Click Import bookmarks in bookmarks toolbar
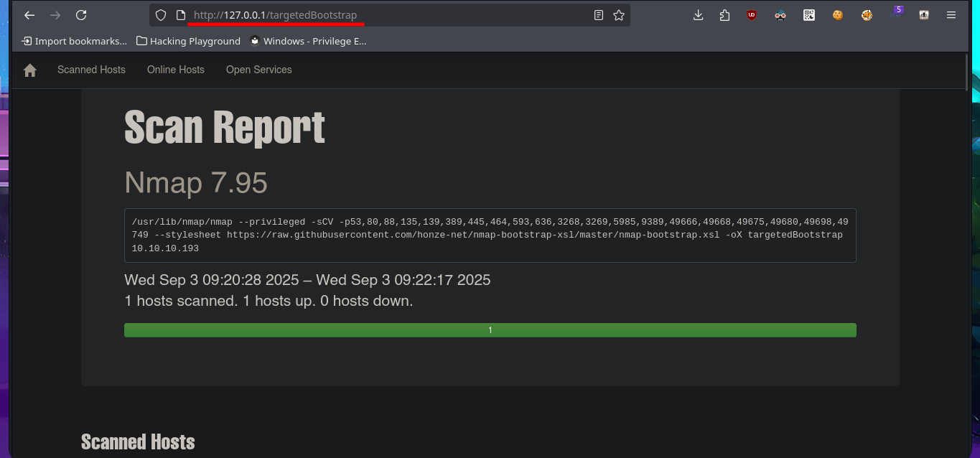 (x=74, y=41)
